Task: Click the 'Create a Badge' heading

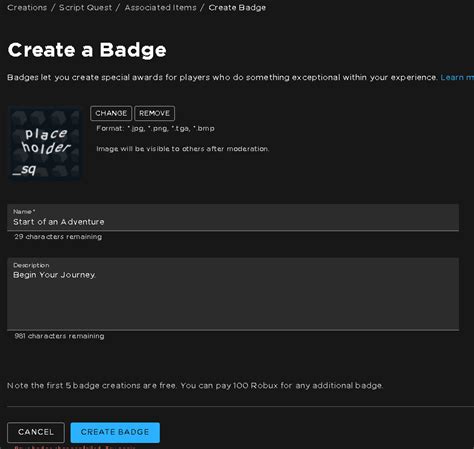Action: click(87, 50)
